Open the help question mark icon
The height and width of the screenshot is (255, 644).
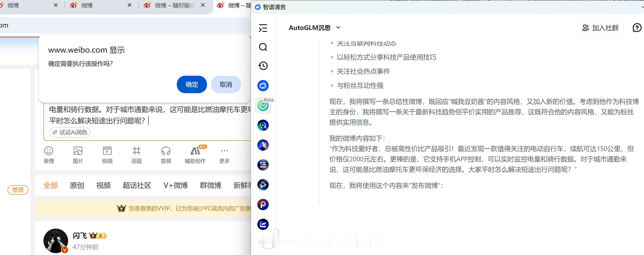[637, 28]
